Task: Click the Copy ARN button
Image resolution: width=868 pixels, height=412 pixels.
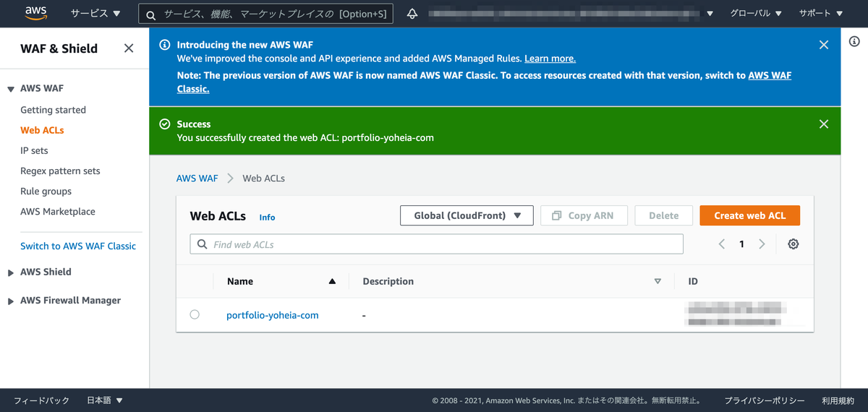Action: [584, 215]
